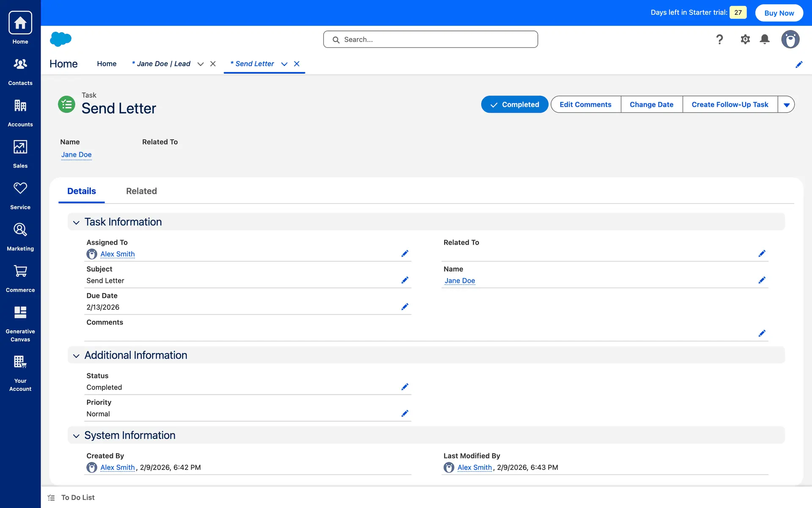Open Contacts from the sidebar
The width and height of the screenshot is (812, 508).
click(20, 71)
